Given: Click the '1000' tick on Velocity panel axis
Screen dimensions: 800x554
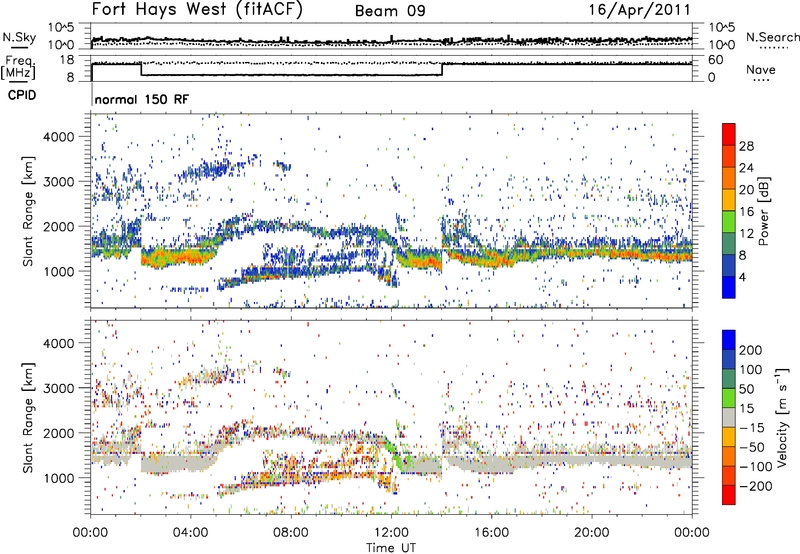Looking at the screenshot, I should pyautogui.click(x=59, y=478).
